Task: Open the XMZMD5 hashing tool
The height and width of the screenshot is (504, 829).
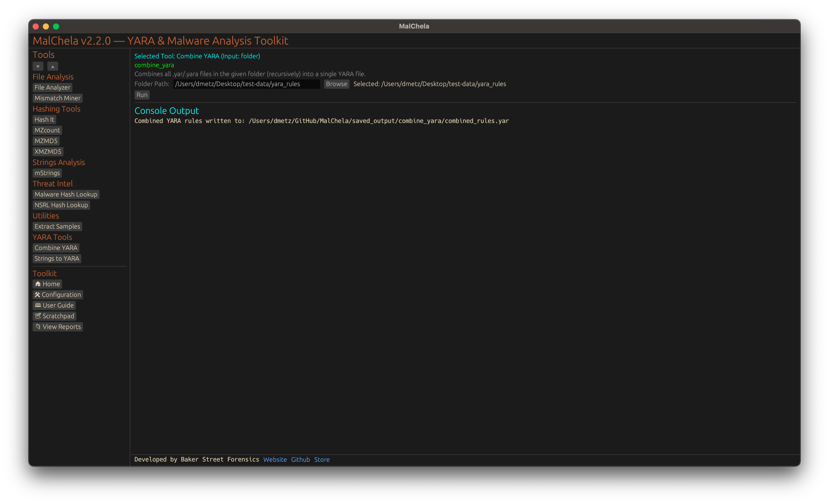Action: tap(48, 152)
